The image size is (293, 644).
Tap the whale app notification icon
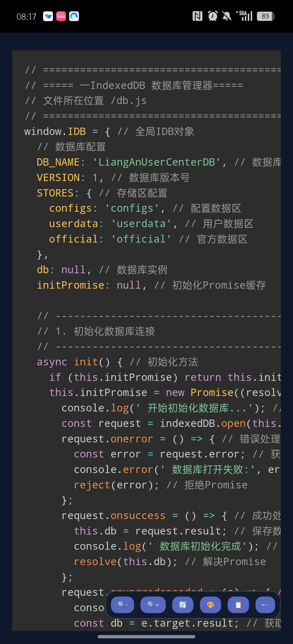point(48,16)
